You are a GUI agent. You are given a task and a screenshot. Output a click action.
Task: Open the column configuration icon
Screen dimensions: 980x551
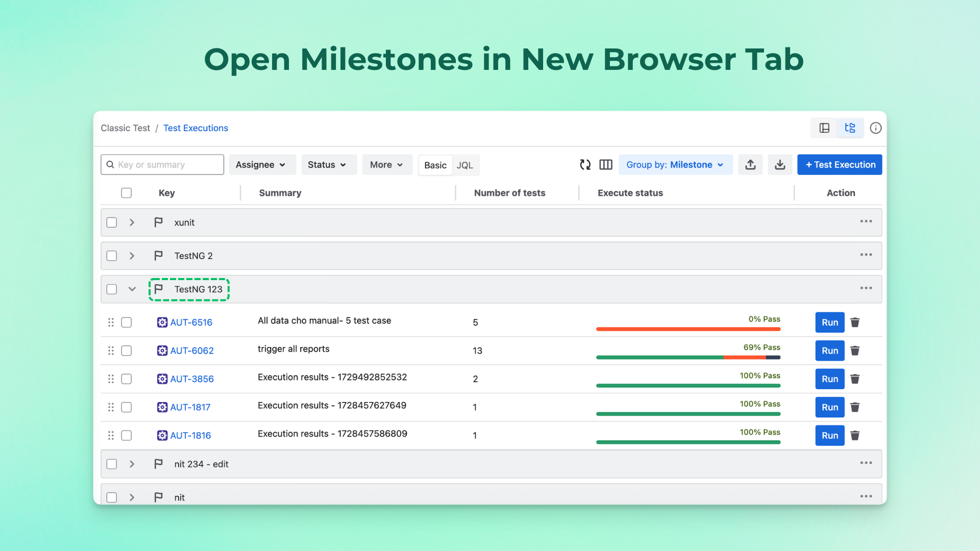[605, 164]
